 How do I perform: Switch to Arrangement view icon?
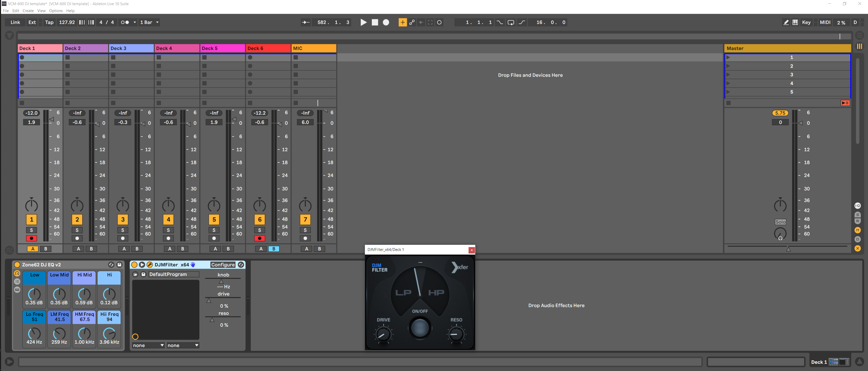859,35
